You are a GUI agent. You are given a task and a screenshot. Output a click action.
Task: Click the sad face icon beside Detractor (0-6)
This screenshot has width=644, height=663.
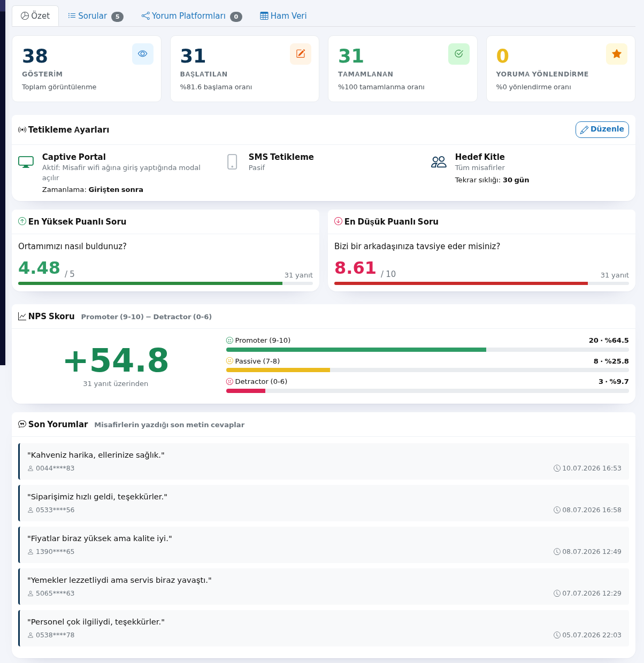coord(230,382)
